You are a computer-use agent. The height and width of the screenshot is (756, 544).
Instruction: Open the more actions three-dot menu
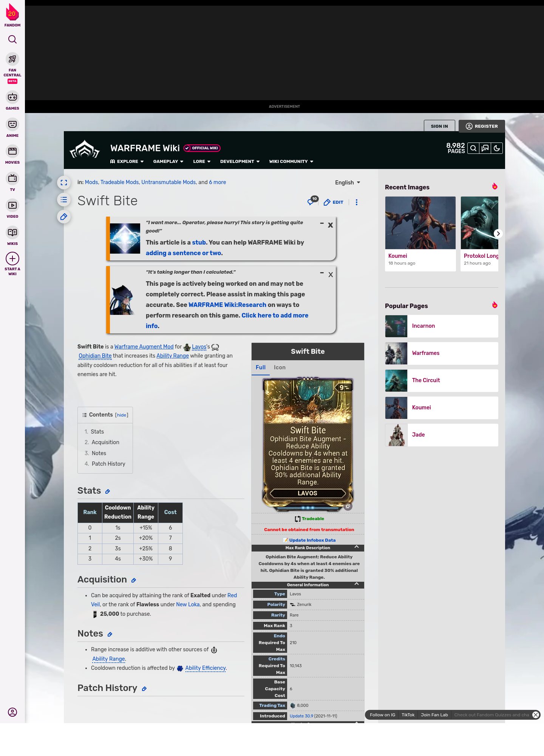click(x=357, y=202)
